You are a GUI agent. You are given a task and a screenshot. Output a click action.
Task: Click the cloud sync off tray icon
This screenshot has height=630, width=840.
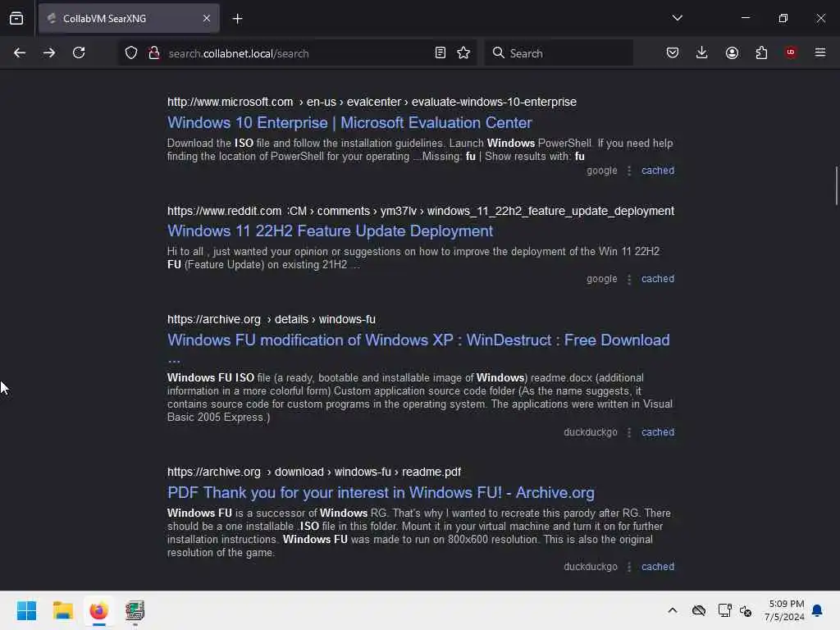point(699,610)
